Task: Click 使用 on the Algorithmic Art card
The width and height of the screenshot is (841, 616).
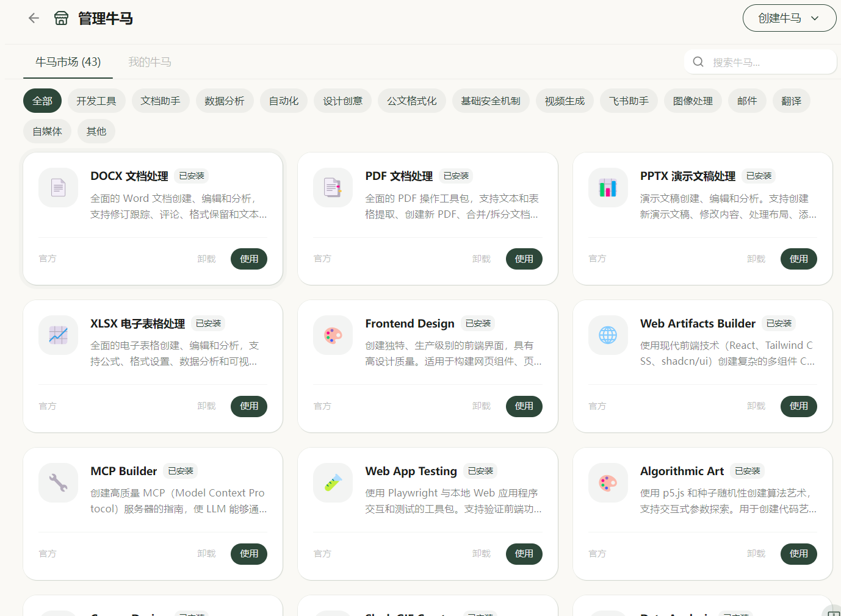Action: tap(798, 554)
